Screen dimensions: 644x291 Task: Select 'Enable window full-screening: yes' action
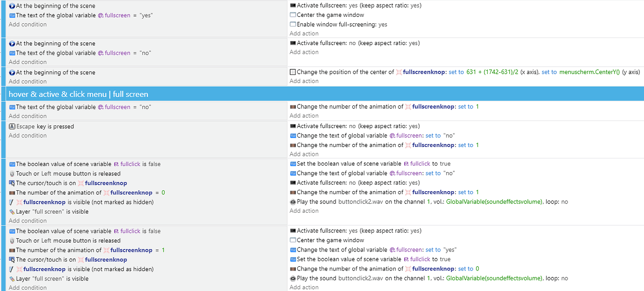338,24
